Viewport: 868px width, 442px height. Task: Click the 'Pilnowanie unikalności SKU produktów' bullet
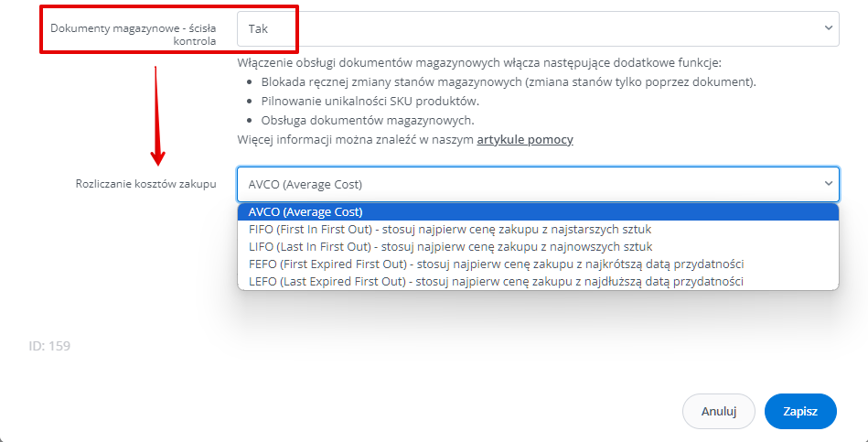point(370,102)
